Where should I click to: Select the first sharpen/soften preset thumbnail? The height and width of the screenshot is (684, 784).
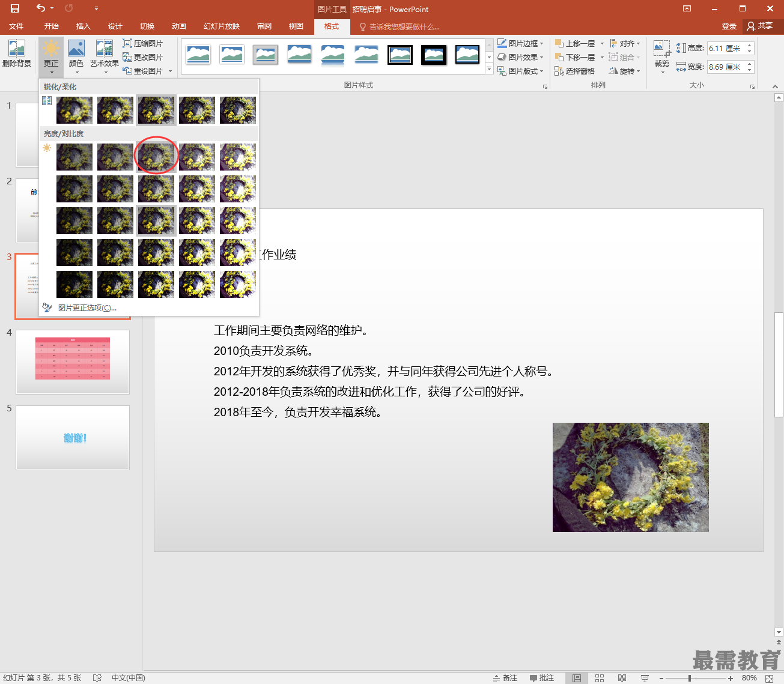tap(74, 110)
